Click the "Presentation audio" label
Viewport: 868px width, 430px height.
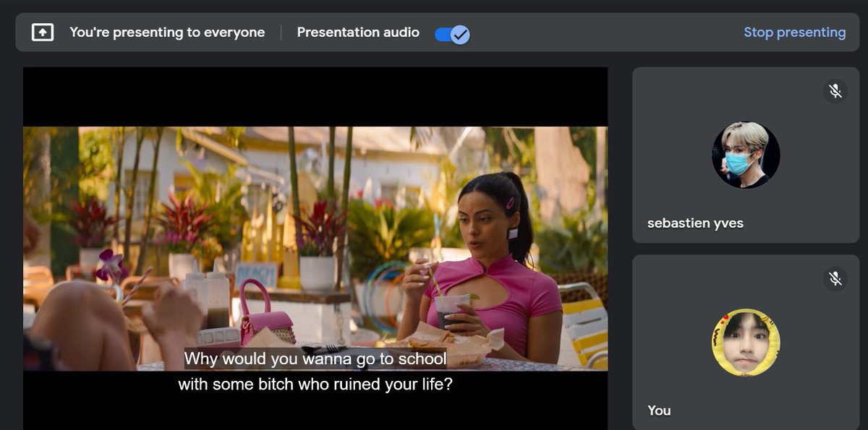click(358, 33)
